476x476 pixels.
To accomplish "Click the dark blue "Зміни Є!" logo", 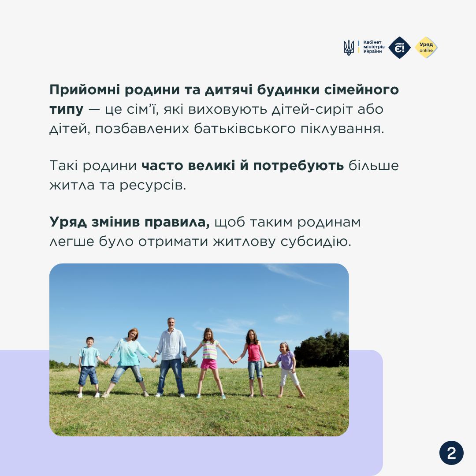I will [x=399, y=48].
